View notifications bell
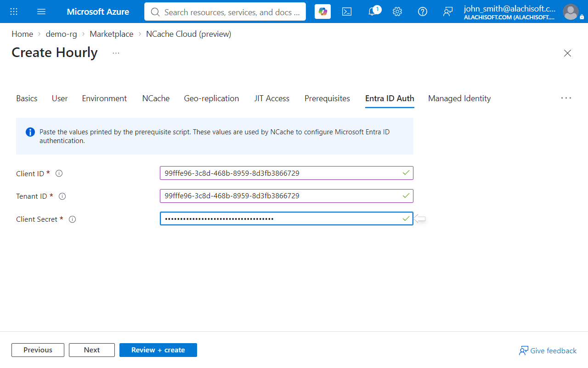Screen dimensions: 588x368 [373, 11]
